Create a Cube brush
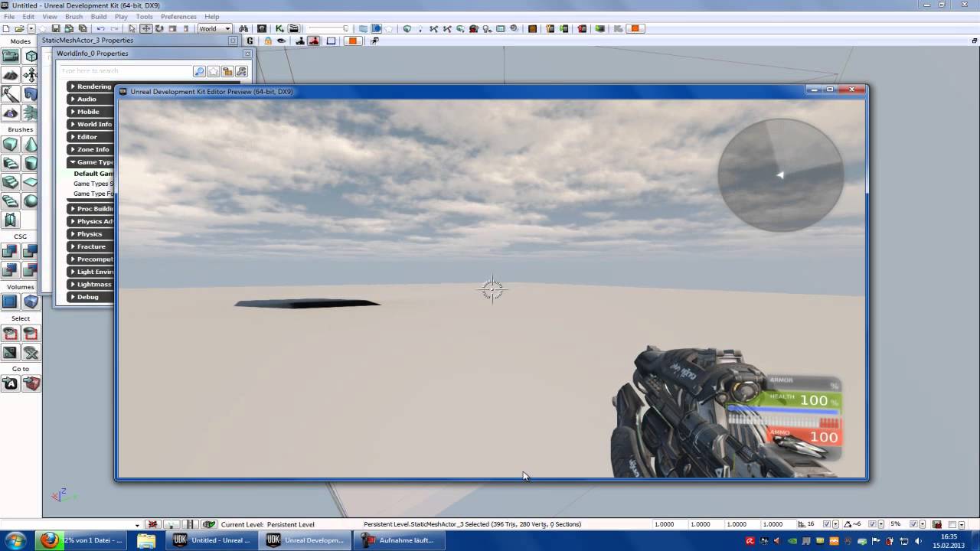980x551 pixels. 10,145
